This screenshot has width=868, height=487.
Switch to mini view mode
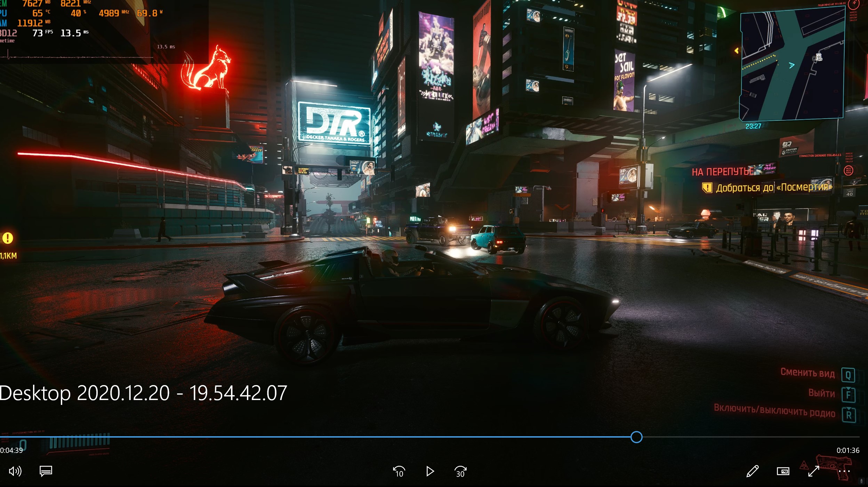pyautogui.click(x=783, y=471)
